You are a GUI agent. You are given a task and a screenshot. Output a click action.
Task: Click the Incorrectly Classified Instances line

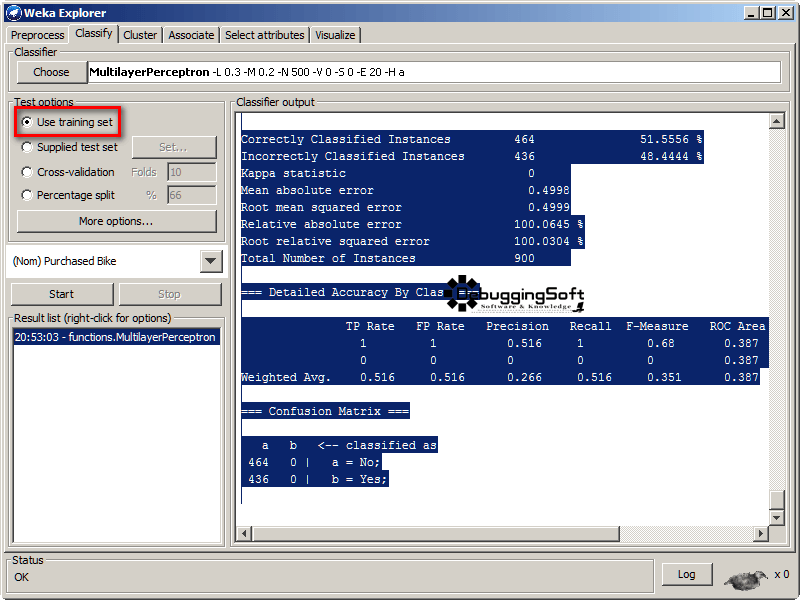tap(472, 156)
